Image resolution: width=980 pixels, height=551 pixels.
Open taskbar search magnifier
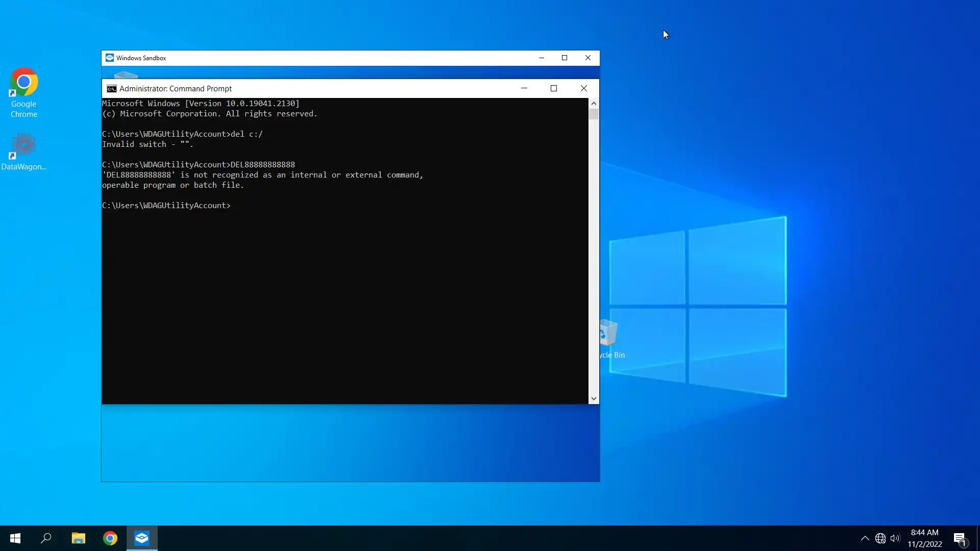point(46,538)
